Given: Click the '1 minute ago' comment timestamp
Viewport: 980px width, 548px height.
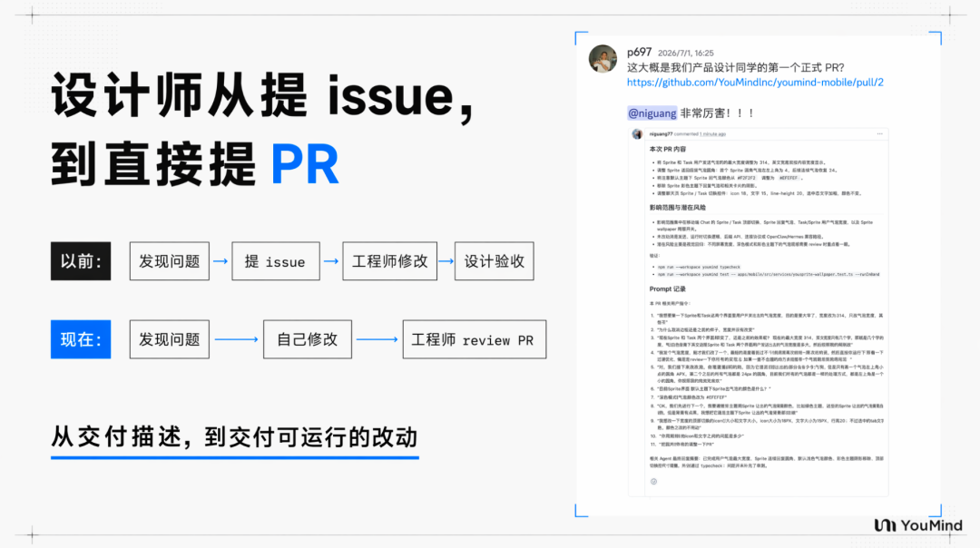Looking at the screenshot, I should point(712,133).
